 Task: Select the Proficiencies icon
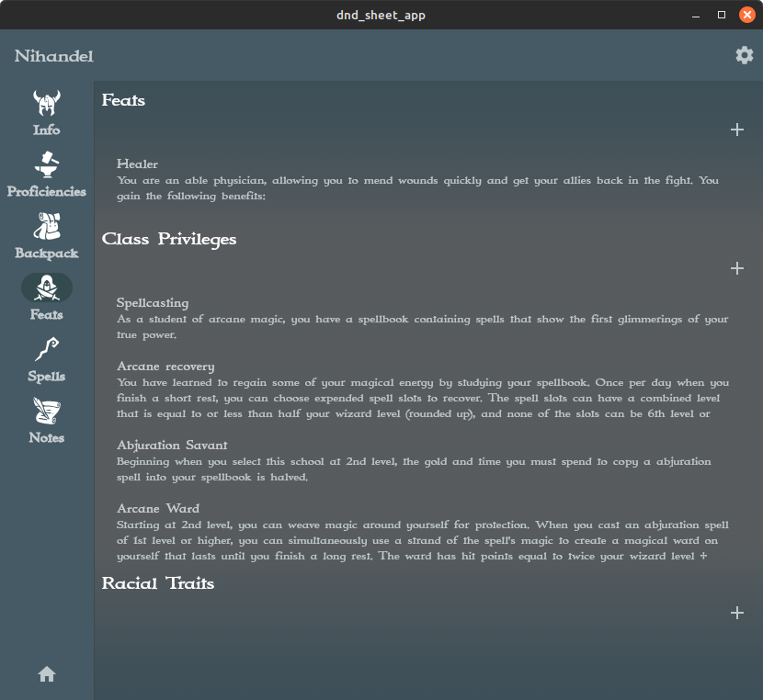pos(46,173)
